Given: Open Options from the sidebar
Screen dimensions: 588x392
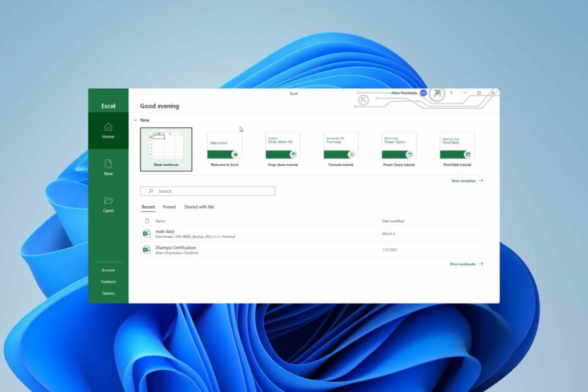Looking at the screenshot, I should [x=108, y=293].
